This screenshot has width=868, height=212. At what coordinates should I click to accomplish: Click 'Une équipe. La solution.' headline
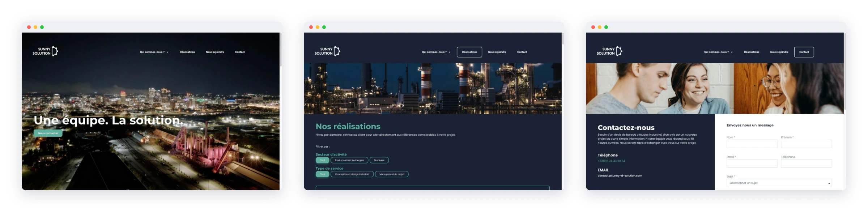[x=108, y=120]
